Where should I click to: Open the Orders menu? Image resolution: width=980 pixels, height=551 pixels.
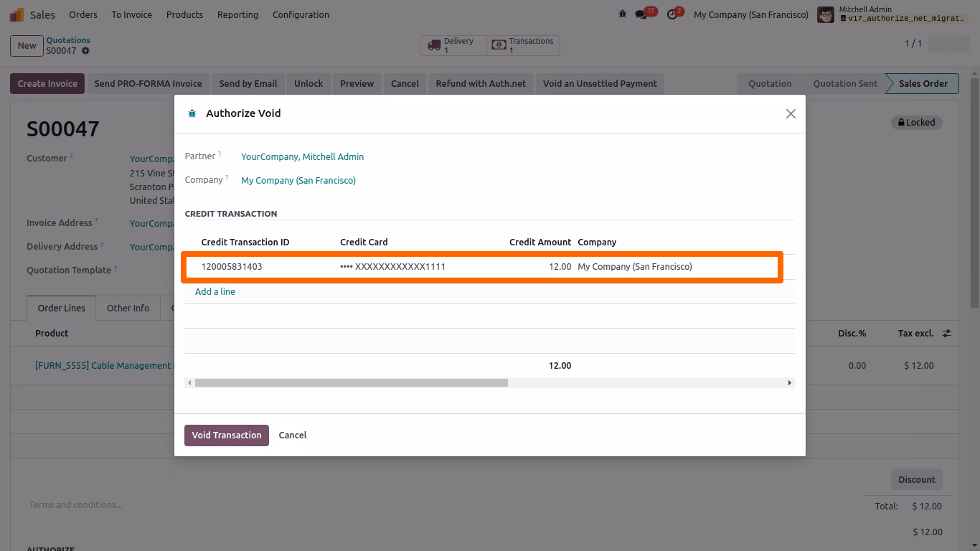pyautogui.click(x=83, y=14)
